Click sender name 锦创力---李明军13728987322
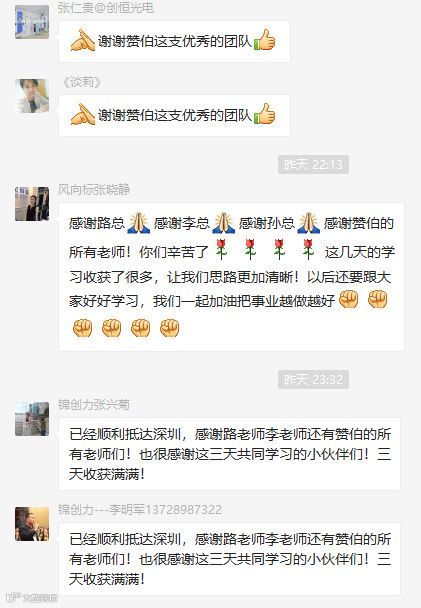Viewport: 421px width, 608px height. click(x=140, y=510)
